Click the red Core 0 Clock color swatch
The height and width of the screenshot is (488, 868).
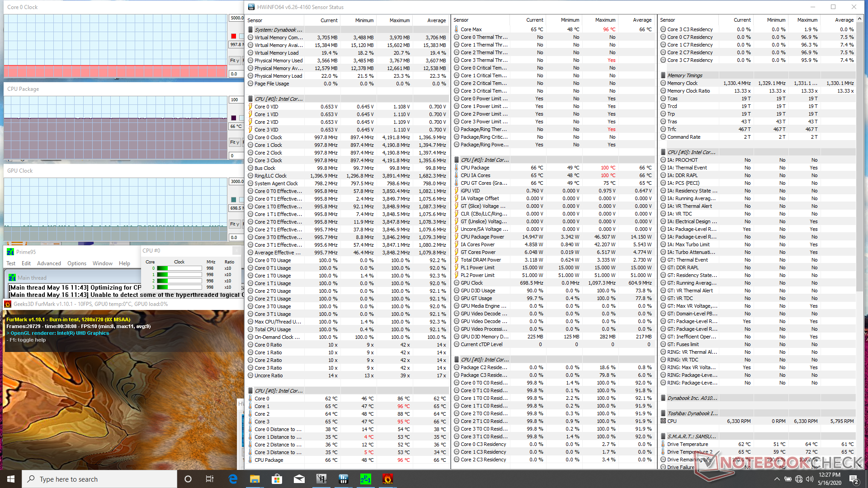(x=233, y=36)
